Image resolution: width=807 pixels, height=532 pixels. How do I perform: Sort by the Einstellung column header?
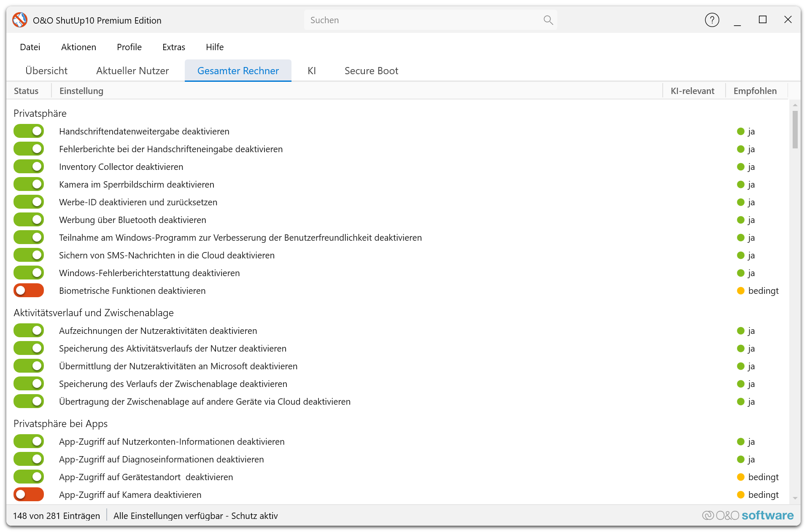coord(357,91)
